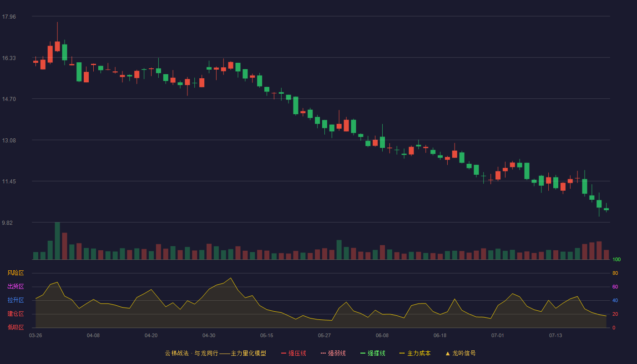Click the 05-15 date label
The height and width of the screenshot is (364, 637).
point(267,335)
